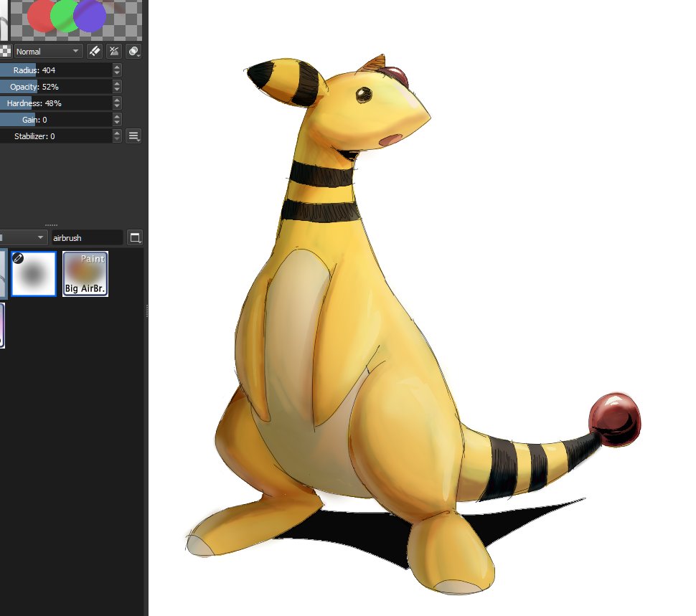The height and width of the screenshot is (616, 696).
Task: Increase Stabilizer with the up arrow
Action: click(x=117, y=133)
